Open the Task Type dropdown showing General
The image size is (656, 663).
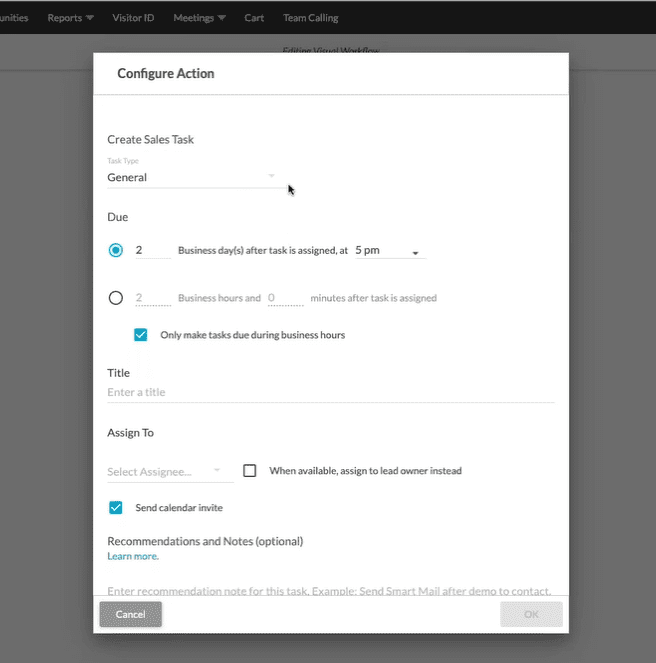tap(192, 177)
